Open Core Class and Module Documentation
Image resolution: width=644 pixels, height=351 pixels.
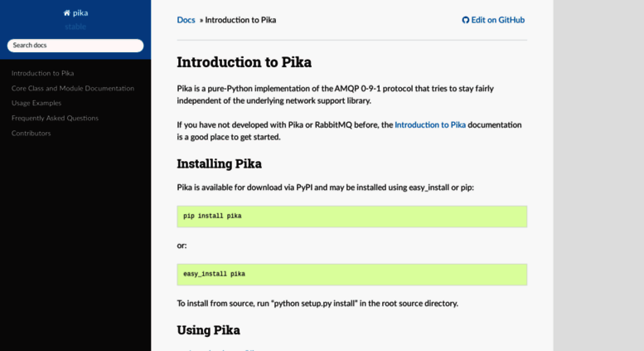click(x=73, y=88)
